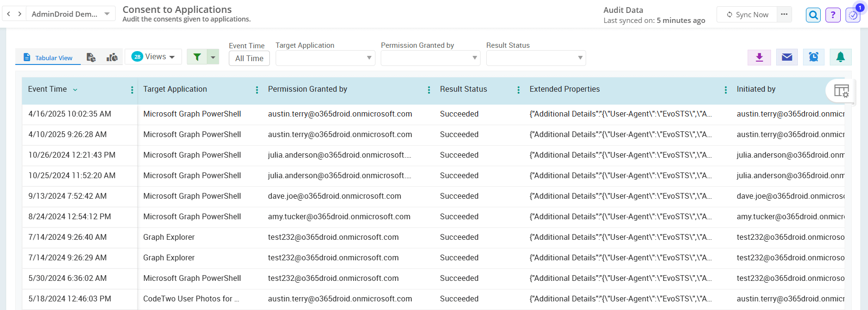Expand the filter dropdown arrow
Screen dimensions: 868x310
coord(213,57)
